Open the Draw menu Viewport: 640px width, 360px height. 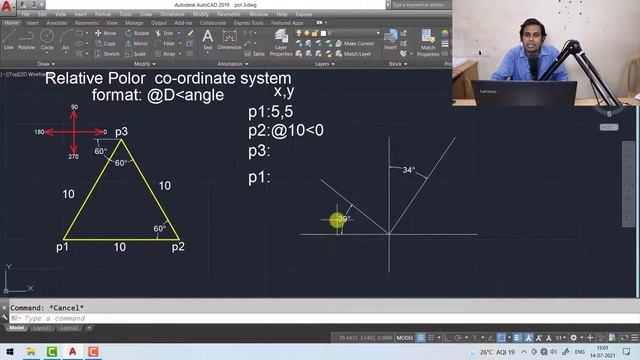pyautogui.click(x=146, y=14)
